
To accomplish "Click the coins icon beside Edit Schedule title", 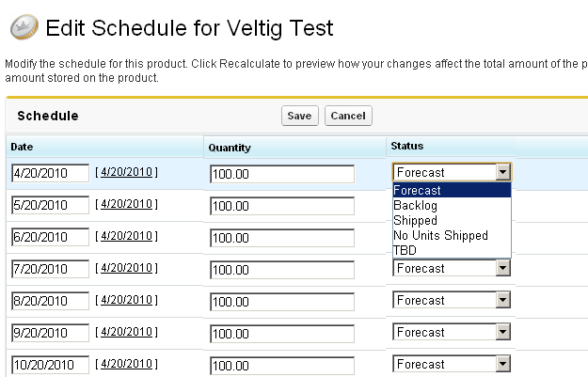I will 22,27.
